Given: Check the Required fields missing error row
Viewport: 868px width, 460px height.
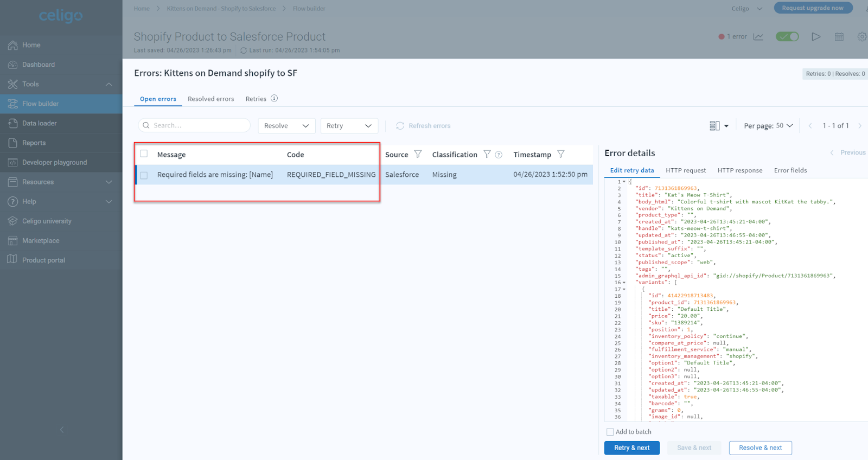Looking at the screenshot, I should point(144,175).
